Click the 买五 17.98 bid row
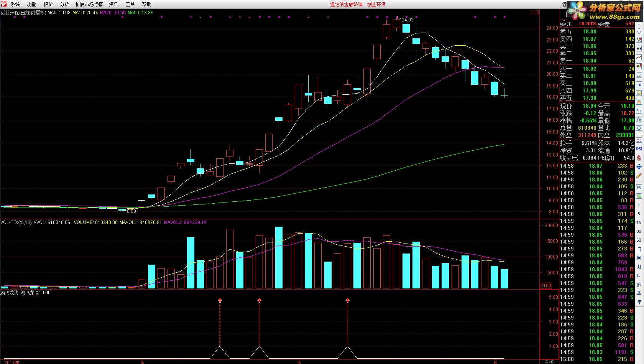 (597, 98)
